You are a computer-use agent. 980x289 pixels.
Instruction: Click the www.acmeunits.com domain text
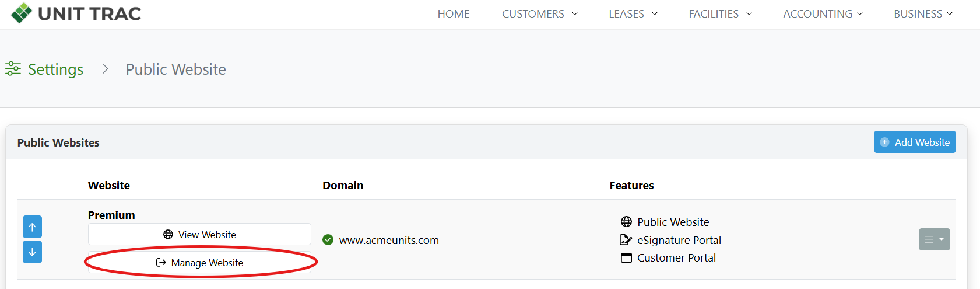click(x=389, y=241)
